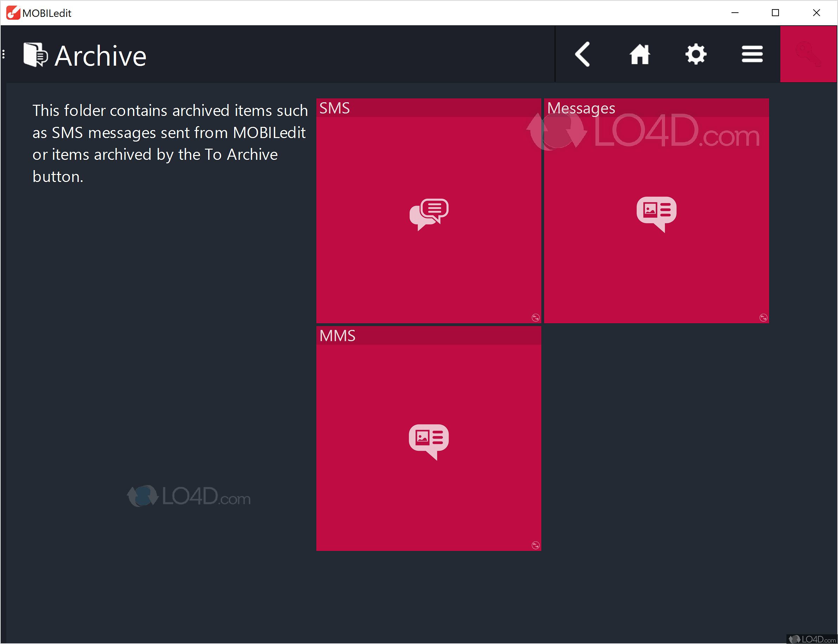Click the SMS tile title bar

(x=428, y=108)
